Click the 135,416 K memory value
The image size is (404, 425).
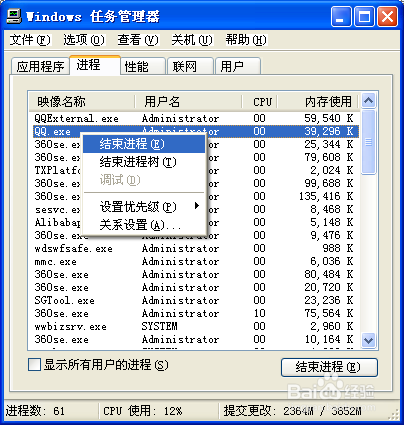click(x=326, y=196)
